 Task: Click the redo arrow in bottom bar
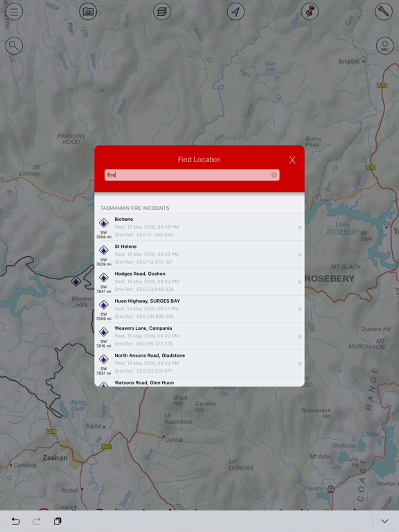37,521
